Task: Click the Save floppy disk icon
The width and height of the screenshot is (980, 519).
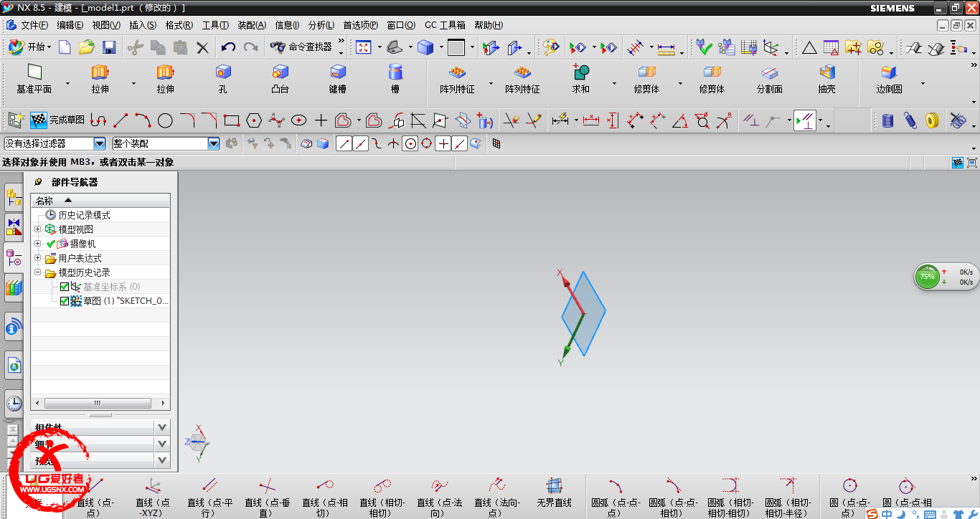Action: [x=109, y=47]
